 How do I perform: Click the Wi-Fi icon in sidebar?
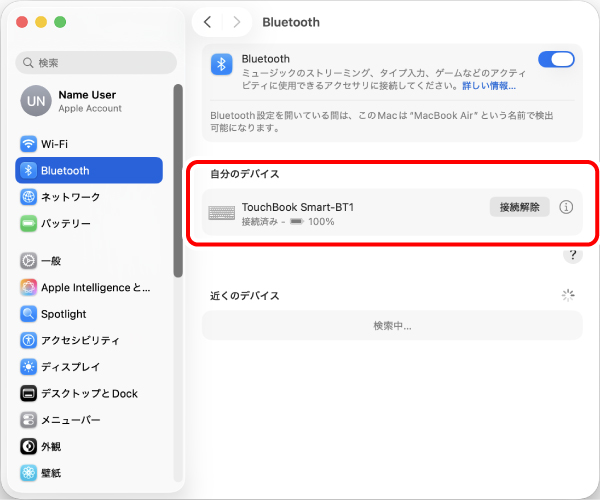tap(28, 144)
